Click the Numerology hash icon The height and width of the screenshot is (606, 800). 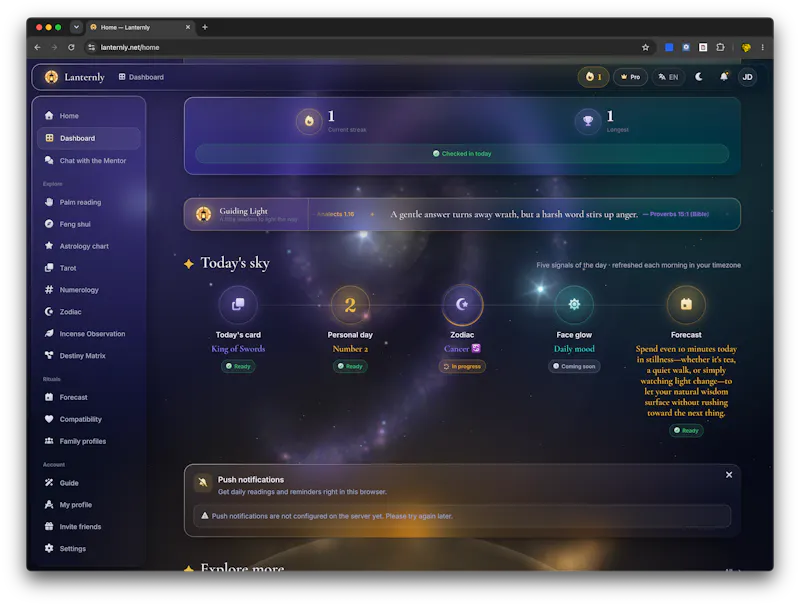(49, 290)
